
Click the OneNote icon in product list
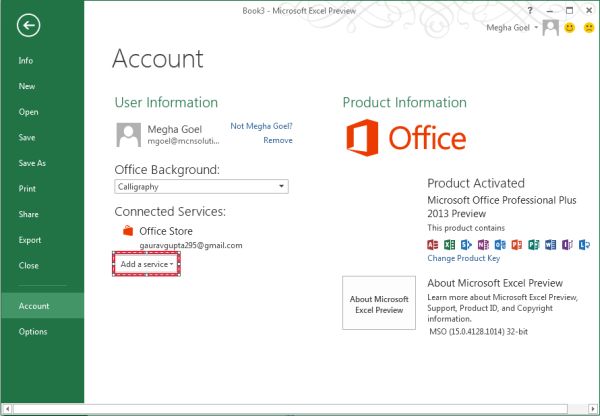tap(482, 244)
